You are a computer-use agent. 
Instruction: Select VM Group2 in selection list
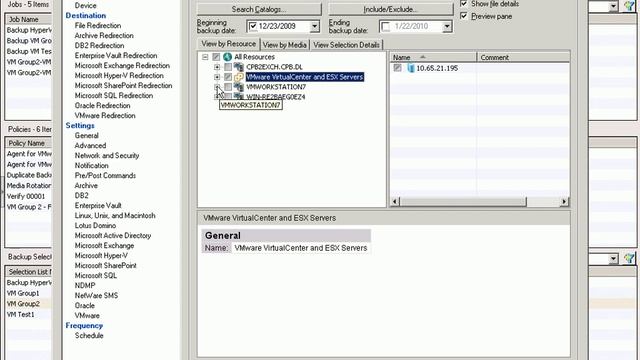pyautogui.click(x=28, y=304)
